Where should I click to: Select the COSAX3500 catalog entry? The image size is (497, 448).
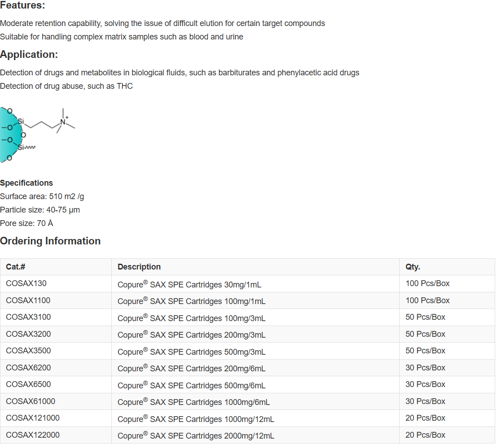click(x=28, y=351)
